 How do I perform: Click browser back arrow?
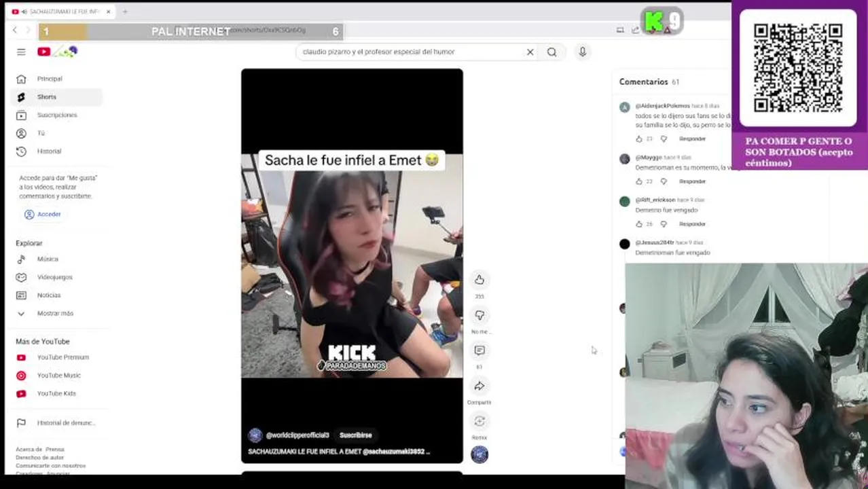(15, 30)
